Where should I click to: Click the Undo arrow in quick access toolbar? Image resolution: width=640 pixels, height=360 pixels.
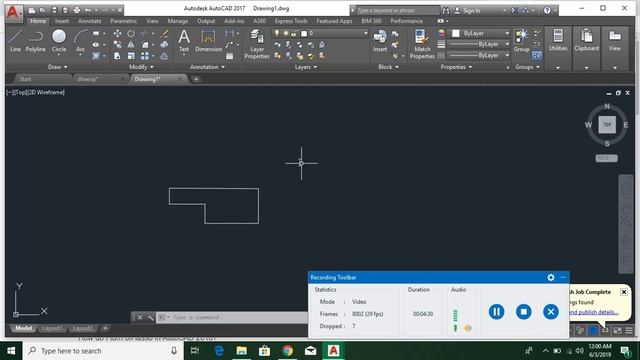pyautogui.click(x=87, y=10)
